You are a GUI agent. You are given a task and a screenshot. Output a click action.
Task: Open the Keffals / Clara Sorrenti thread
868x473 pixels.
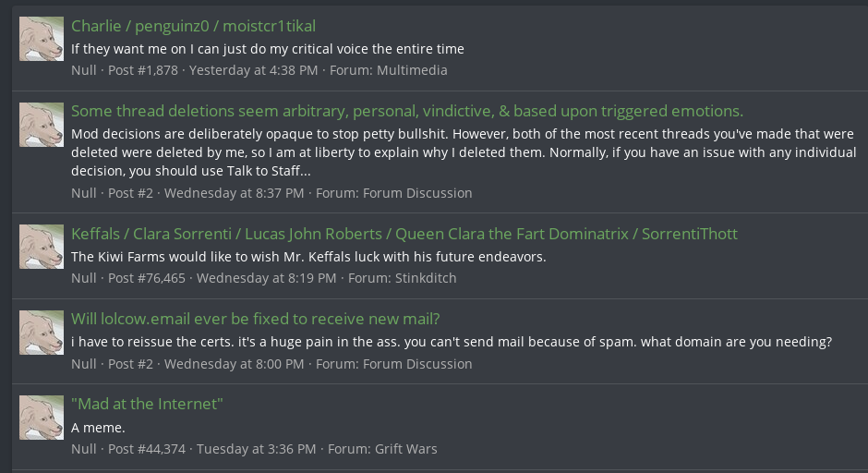tap(404, 234)
